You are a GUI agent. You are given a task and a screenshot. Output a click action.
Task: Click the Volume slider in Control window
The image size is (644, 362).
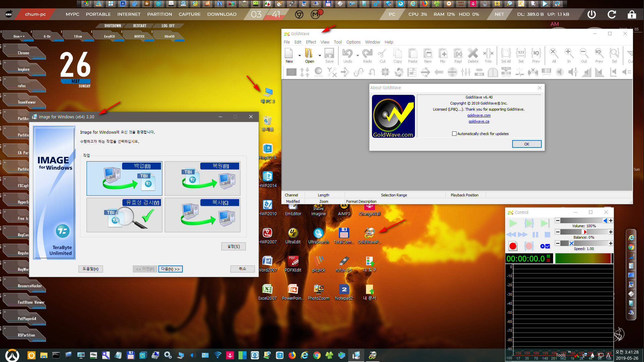[x=584, y=221]
